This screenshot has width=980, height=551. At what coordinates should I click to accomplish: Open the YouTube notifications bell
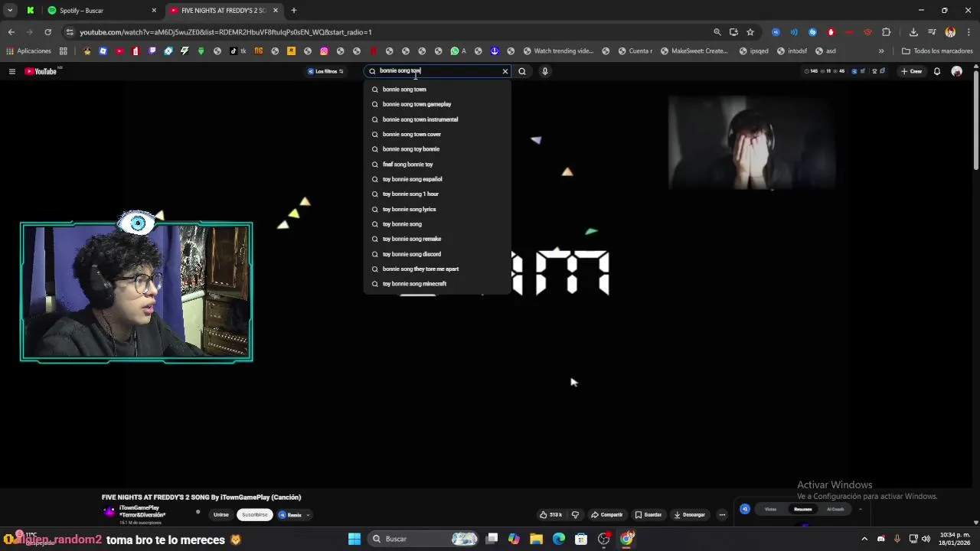tap(936, 71)
